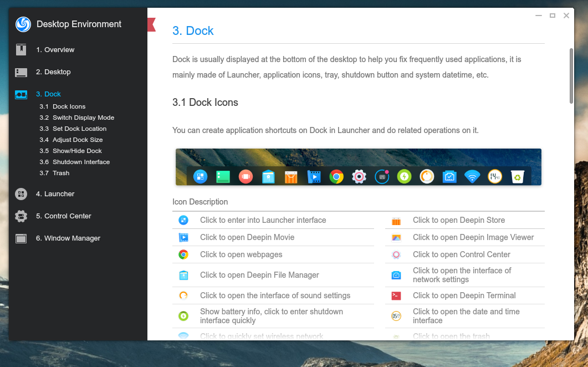Click the trash icon in dock image
The height and width of the screenshot is (367, 588).
[518, 176]
